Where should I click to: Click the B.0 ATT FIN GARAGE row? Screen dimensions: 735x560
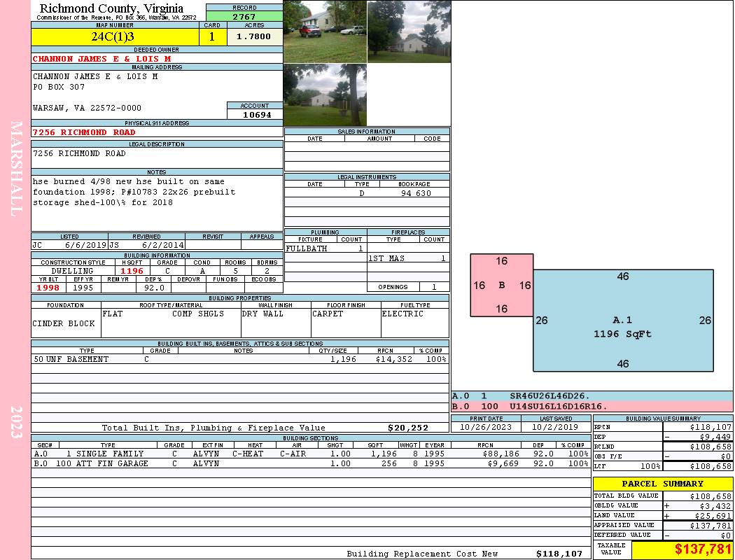pos(311,463)
